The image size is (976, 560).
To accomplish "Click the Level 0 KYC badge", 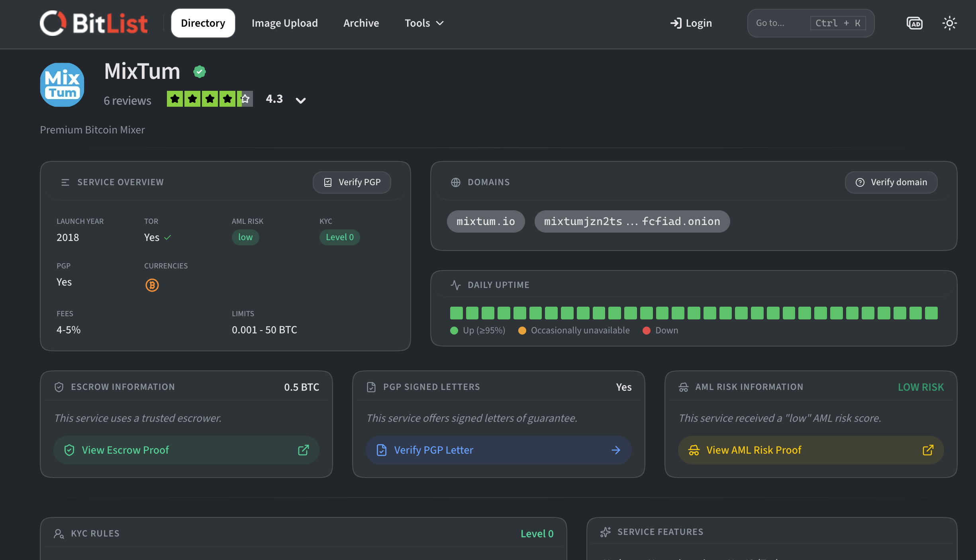I will [x=340, y=237].
